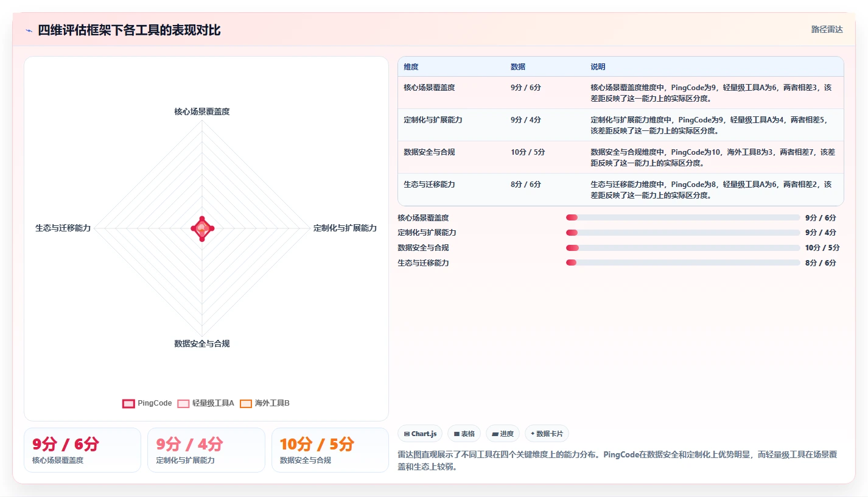This screenshot has width=868, height=497.
Task: Click the lightning icon beside the page title
Action: 29,30
